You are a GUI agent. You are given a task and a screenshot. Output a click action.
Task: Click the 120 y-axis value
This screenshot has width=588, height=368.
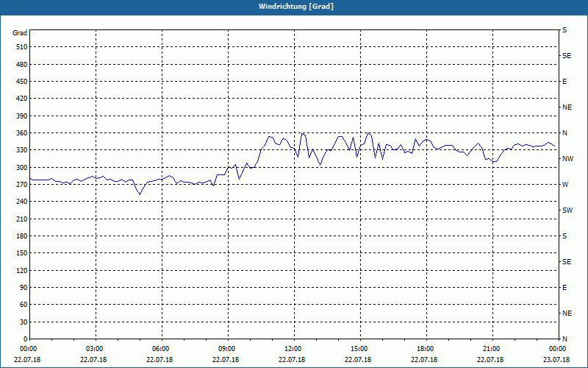pyautogui.click(x=22, y=270)
